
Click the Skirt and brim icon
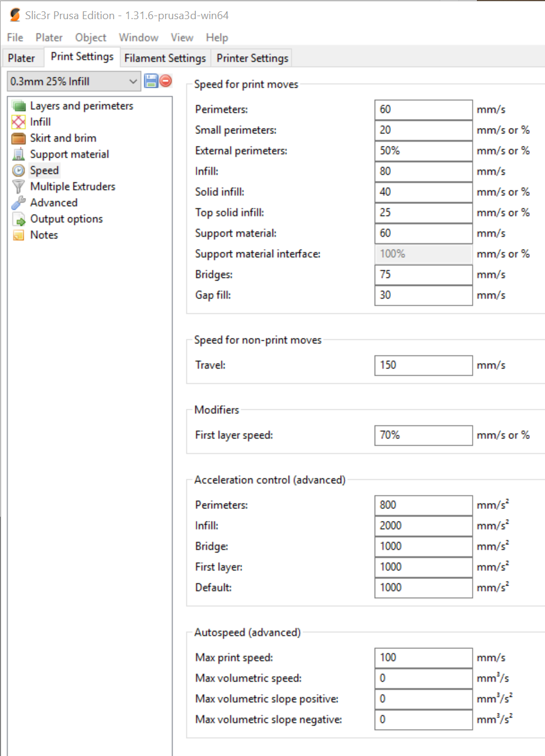(19, 138)
